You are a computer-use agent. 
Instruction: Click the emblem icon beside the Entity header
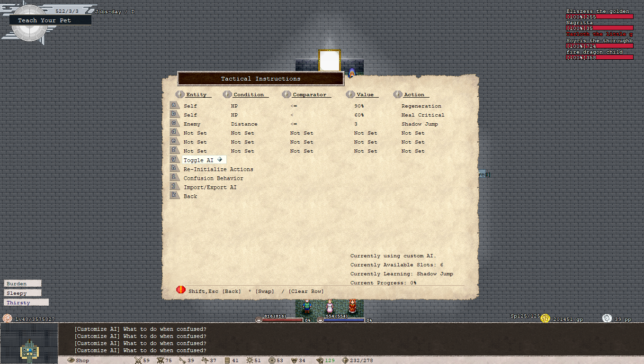(x=179, y=94)
